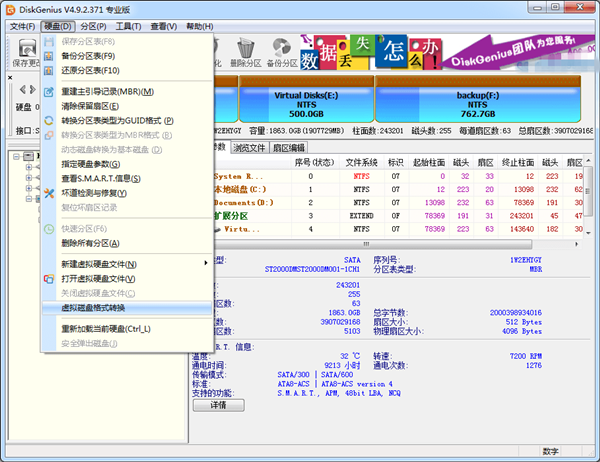Open the 帮助(H) menu

point(199,26)
